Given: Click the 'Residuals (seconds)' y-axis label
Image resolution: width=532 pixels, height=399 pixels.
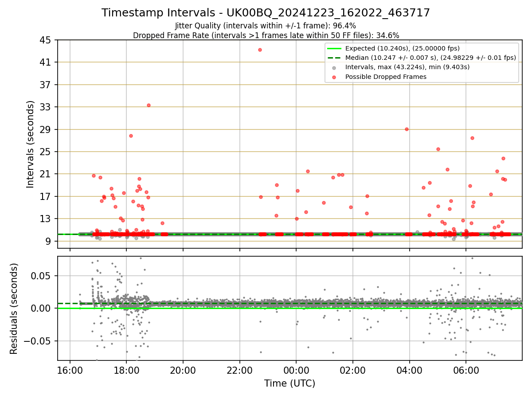Looking at the screenshot, I should (14, 308).
